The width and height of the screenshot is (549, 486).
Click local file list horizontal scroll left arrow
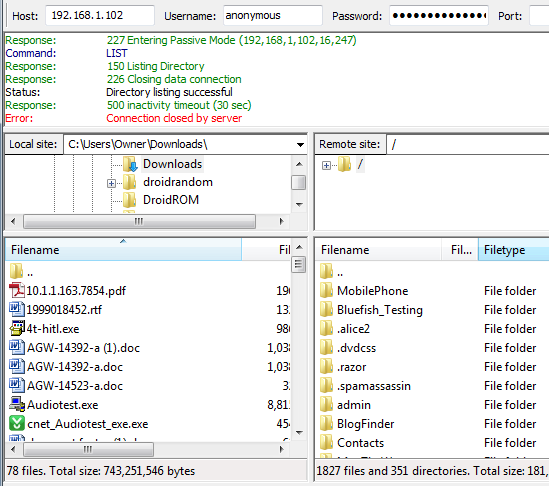[13, 449]
